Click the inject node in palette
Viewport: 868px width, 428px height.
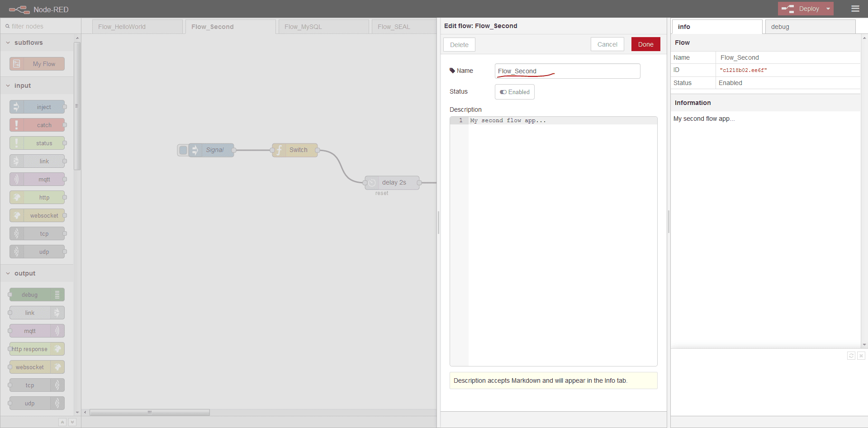[37, 107]
